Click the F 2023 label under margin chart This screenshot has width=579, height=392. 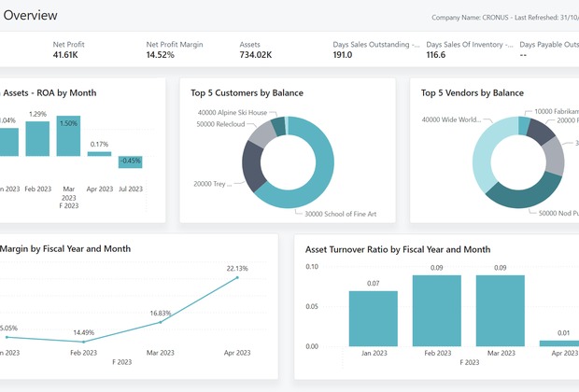121,362
